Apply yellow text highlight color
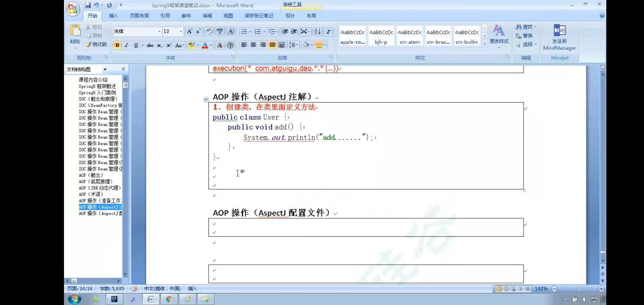The image size is (644, 305). pyautogui.click(x=191, y=45)
